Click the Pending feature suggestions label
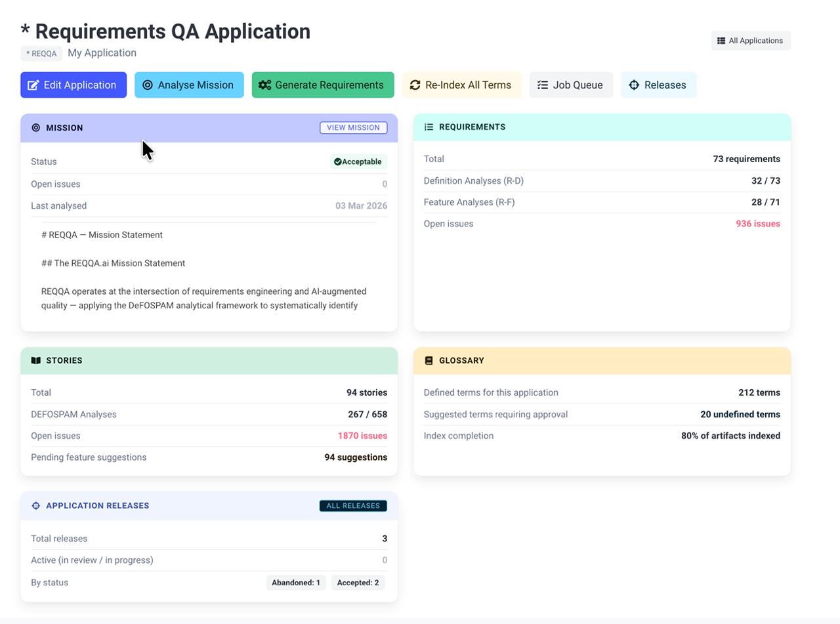This screenshot has width=840, height=624. pyautogui.click(x=89, y=457)
